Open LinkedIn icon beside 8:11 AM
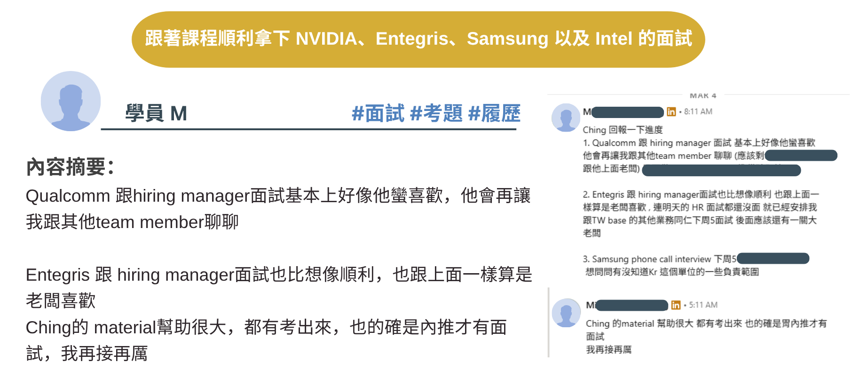The width and height of the screenshot is (868, 386). [671, 112]
